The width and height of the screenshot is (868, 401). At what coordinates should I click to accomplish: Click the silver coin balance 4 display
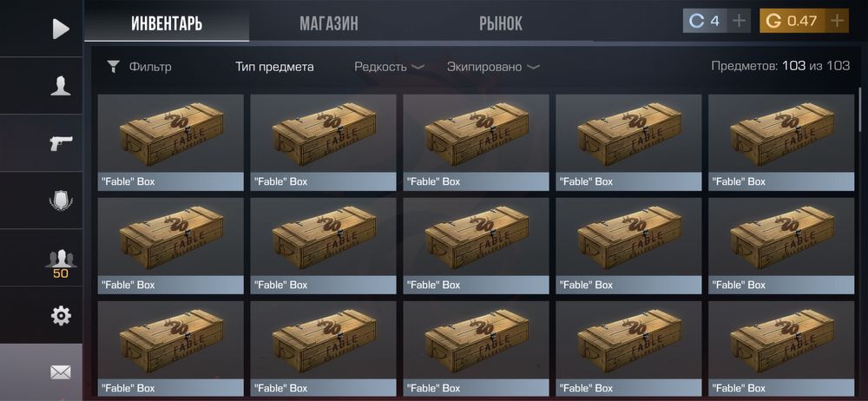click(x=705, y=21)
